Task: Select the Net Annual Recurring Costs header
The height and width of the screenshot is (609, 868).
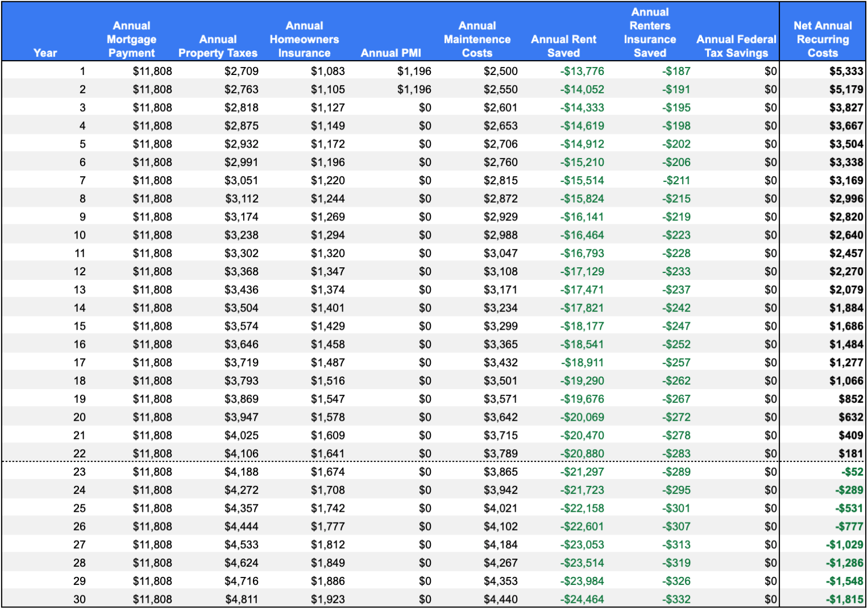Action: point(823,39)
